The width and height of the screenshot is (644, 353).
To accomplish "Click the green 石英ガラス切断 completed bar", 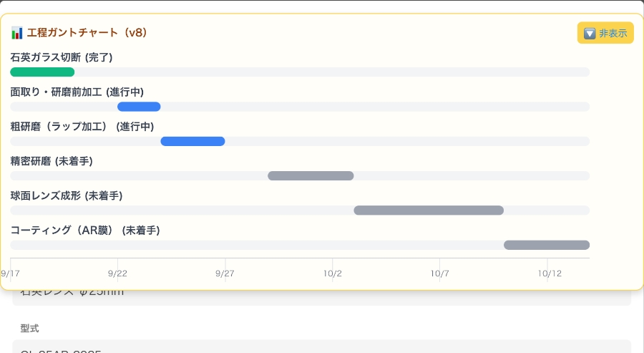I will coord(42,72).
